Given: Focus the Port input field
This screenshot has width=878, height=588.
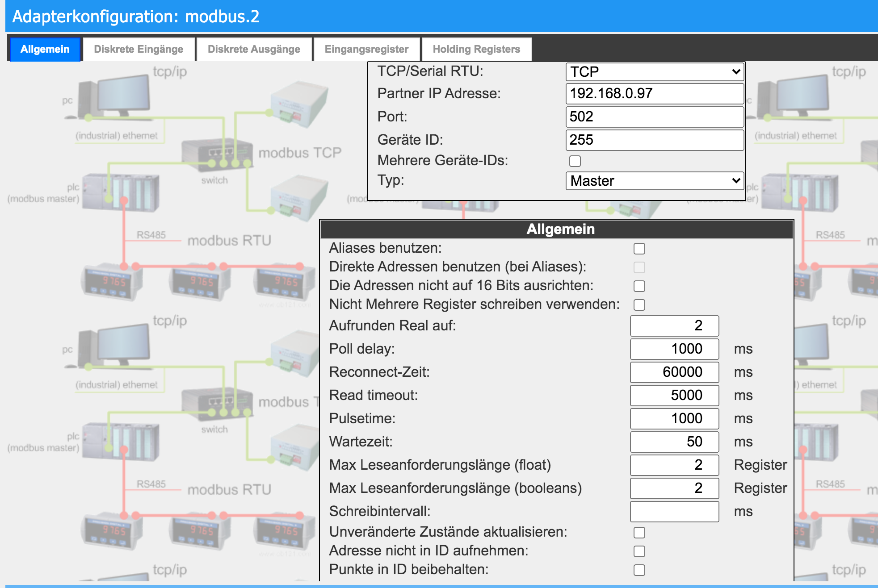Looking at the screenshot, I should 655,117.
